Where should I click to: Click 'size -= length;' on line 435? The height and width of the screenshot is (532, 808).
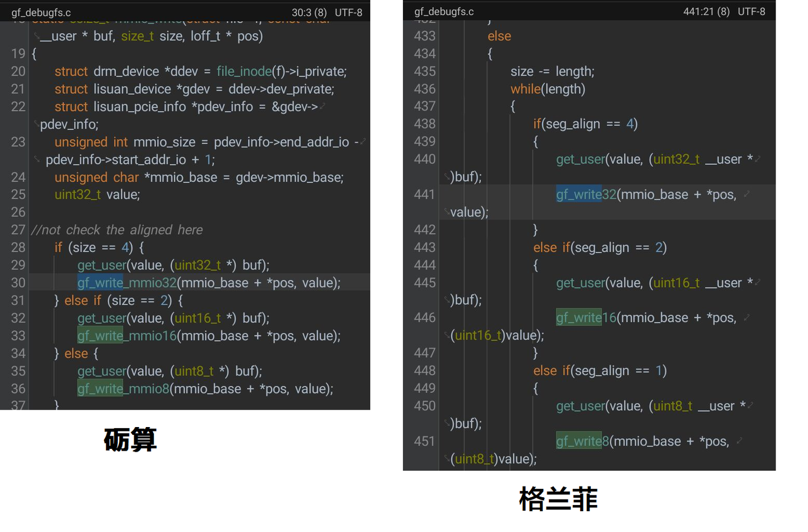pyautogui.click(x=552, y=71)
